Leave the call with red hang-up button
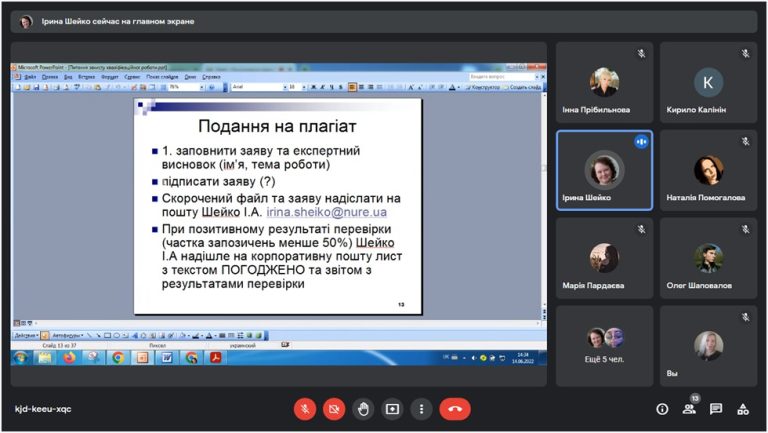 455,409
